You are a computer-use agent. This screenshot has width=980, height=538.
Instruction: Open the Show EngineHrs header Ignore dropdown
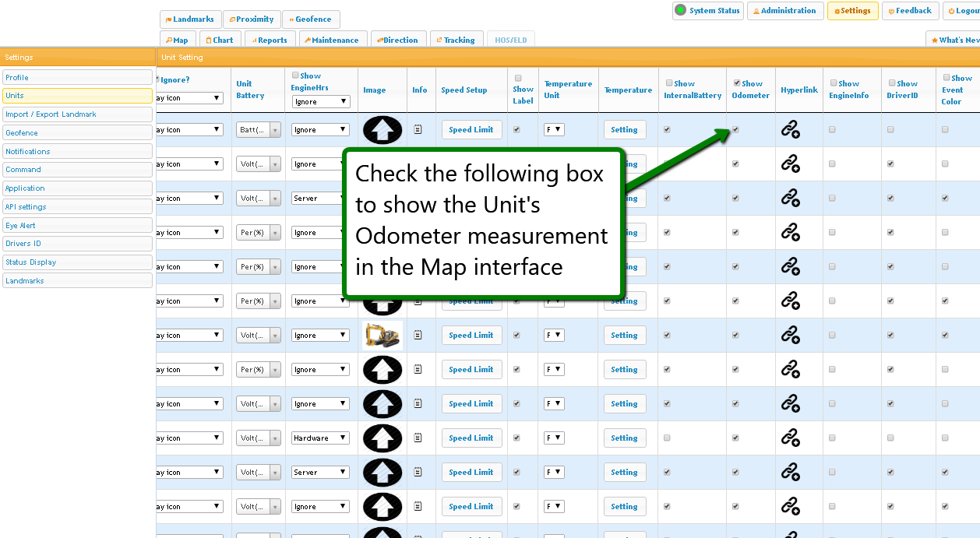coord(321,102)
